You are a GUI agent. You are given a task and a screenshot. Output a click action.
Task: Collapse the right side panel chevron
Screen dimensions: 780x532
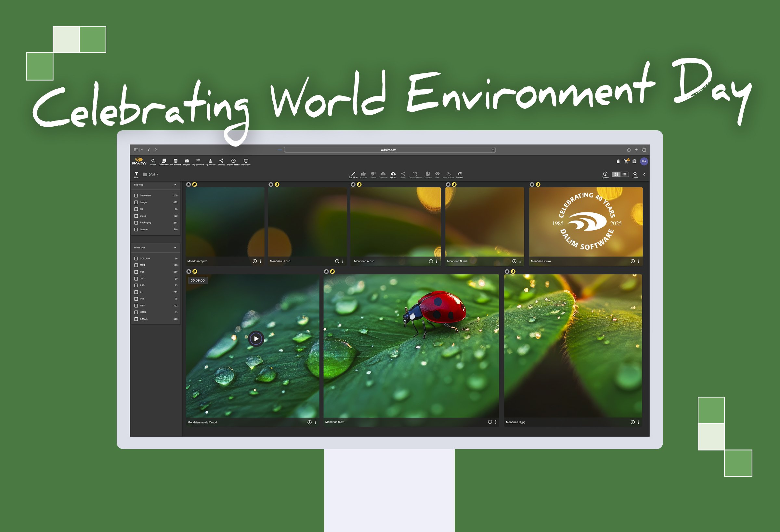point(644,174)
